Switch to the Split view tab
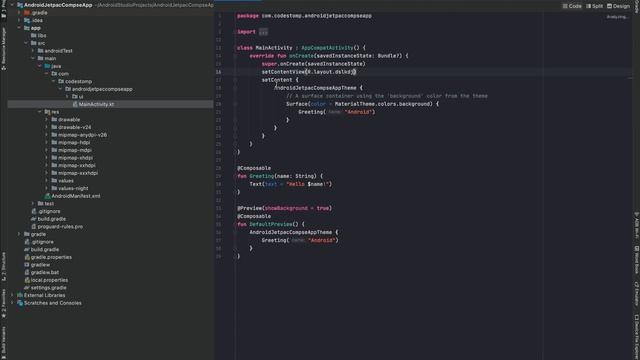 point(594,6)
